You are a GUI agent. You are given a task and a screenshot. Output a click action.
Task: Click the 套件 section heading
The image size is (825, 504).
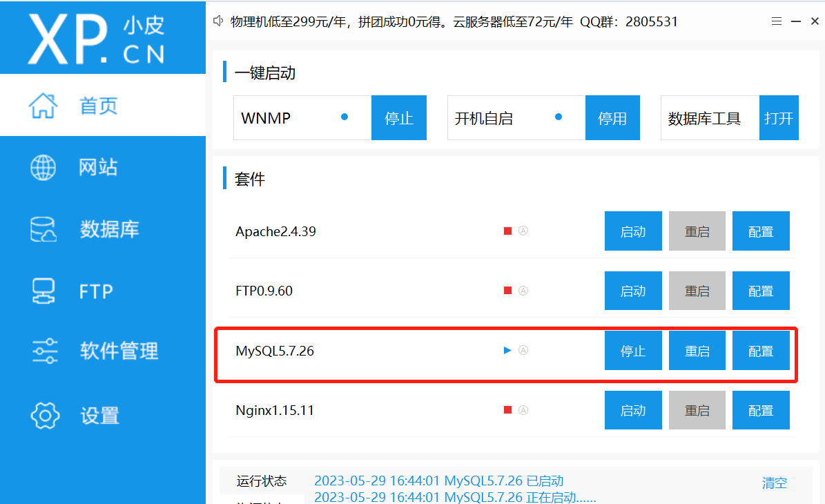(x=249, y=179)
